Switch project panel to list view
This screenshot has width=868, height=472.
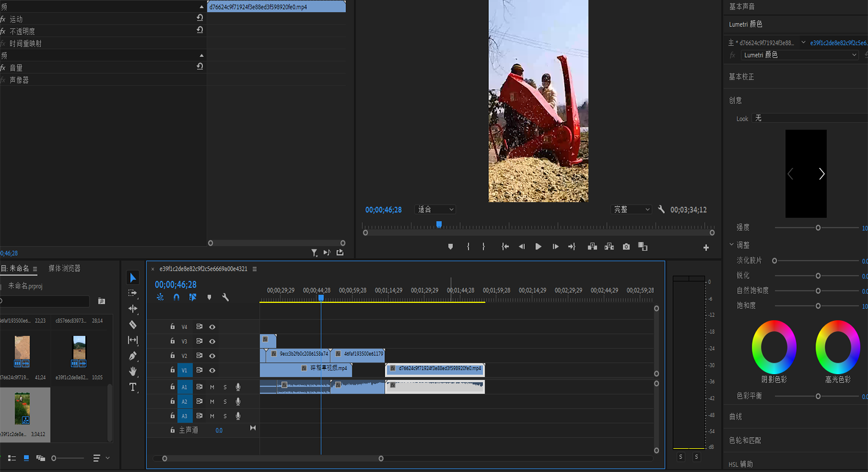12,458
